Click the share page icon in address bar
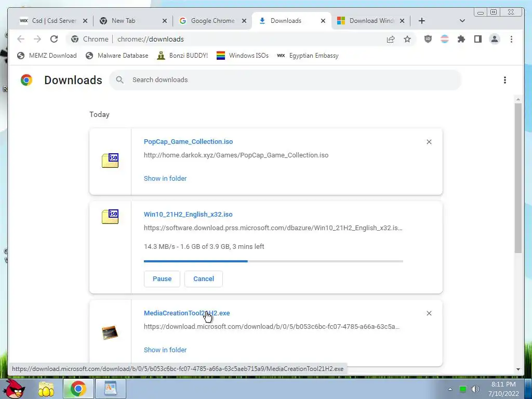The image size is (532, 399). [x=391, y=39]
